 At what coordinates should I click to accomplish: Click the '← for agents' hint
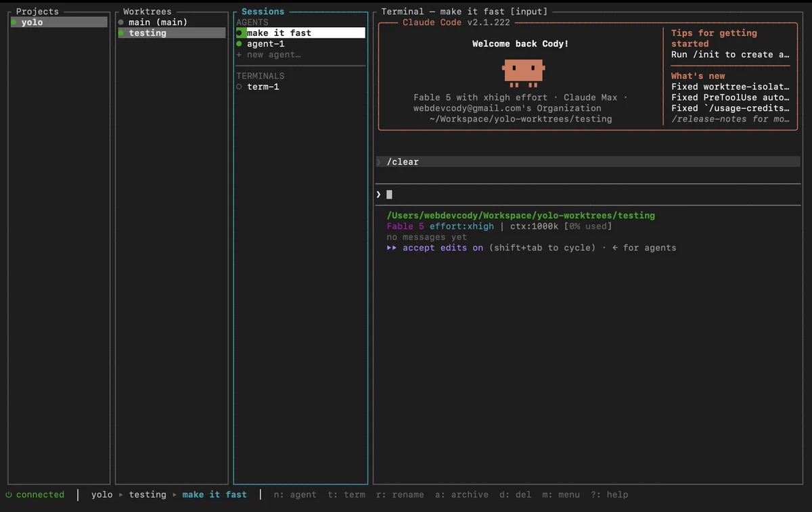pyautogui.click(x=644, y=248)
